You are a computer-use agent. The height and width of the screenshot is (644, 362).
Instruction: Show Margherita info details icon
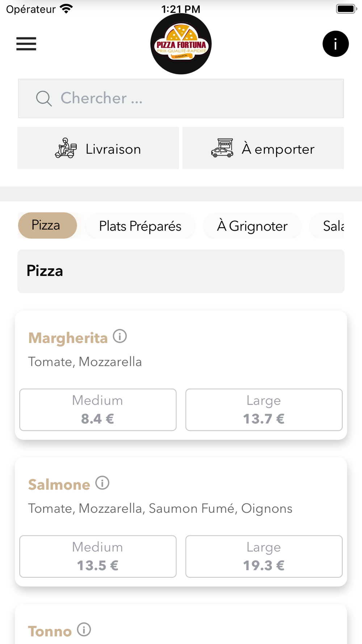(x=120, y=336)
